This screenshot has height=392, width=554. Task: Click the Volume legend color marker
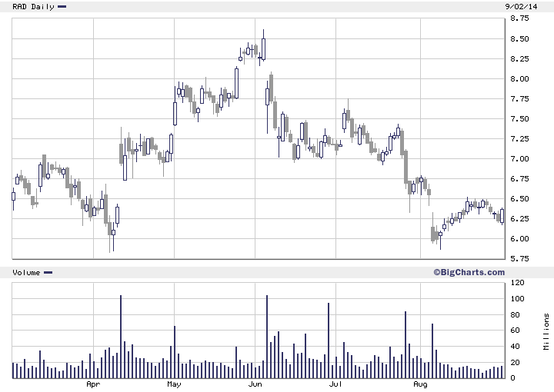click(48, 272)
